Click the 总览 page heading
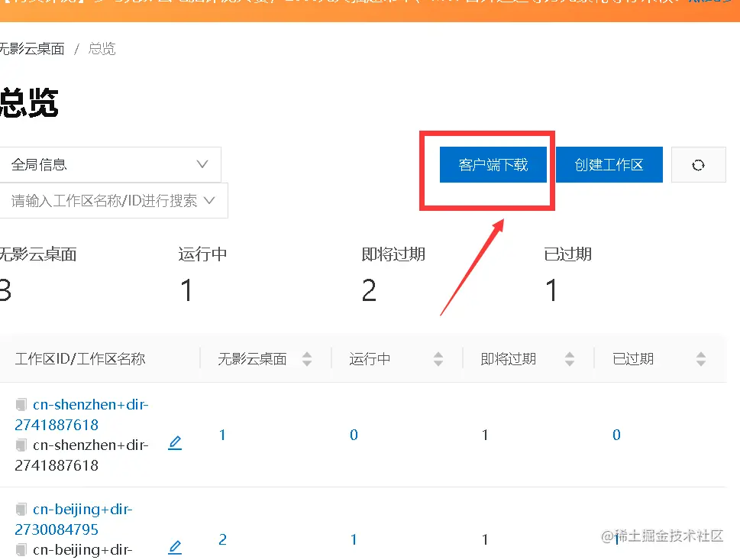This screenshot has height=560, width=740. 28,102
